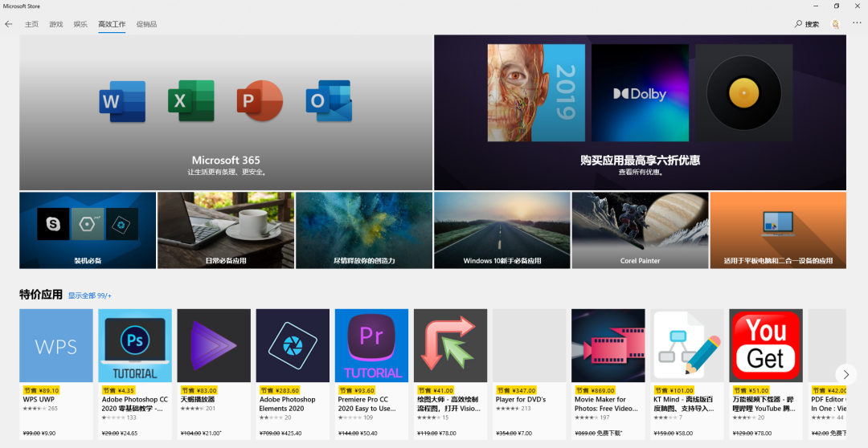Click Movie Maker for Photos title
The height and width of the screenshot is (448, 868).
[x=606, y=404]
